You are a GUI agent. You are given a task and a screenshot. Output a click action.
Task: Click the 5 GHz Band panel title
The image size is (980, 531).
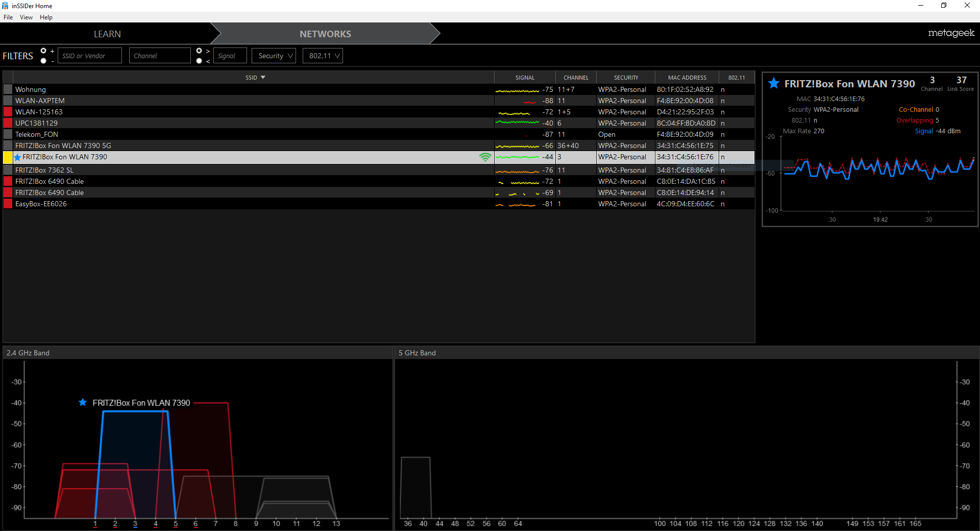[417, 353]
